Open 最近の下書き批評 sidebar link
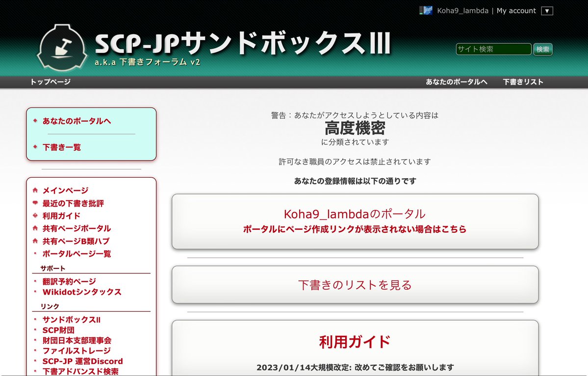 73,203
